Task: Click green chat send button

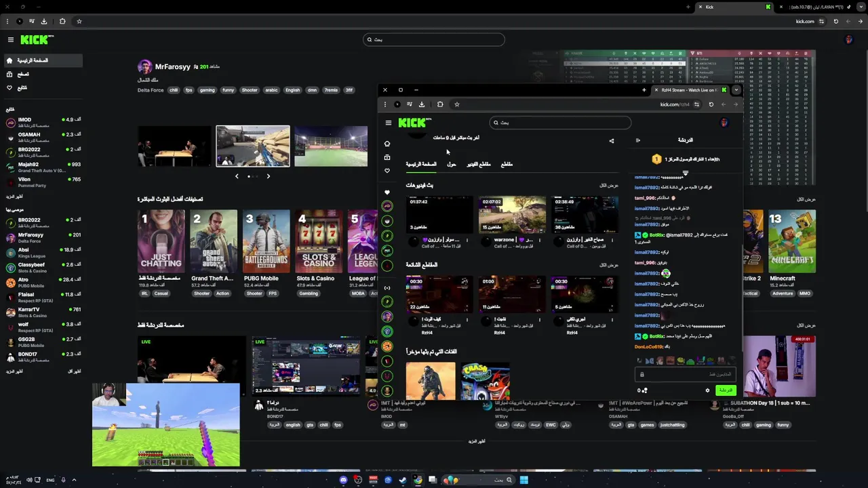Action: 726,390
